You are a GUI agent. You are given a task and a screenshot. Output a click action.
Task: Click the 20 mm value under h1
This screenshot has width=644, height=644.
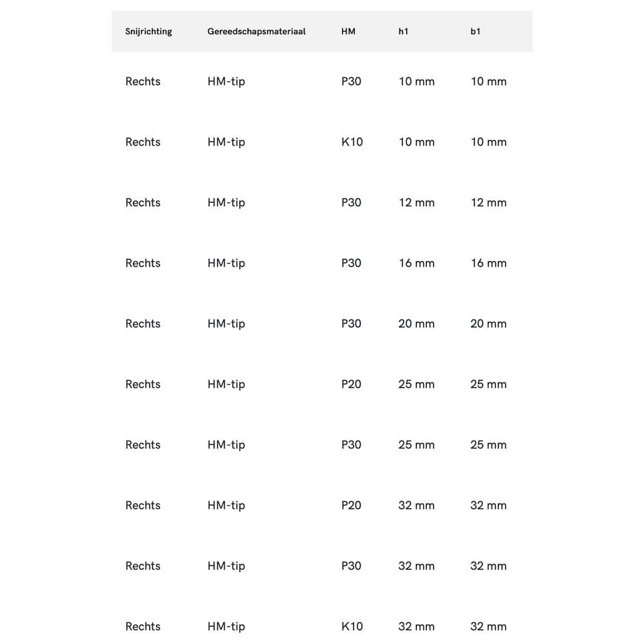(417, 323)
